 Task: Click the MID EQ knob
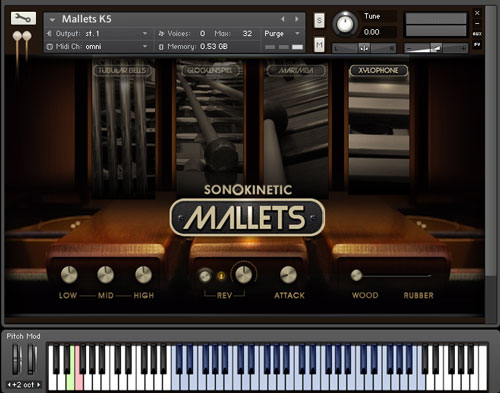[105, 275]
